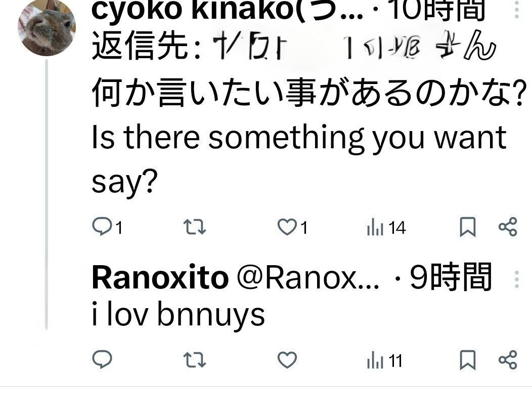Share Ranoxito's tweet
The image size is (532, 417).
(x=508, y=360)
